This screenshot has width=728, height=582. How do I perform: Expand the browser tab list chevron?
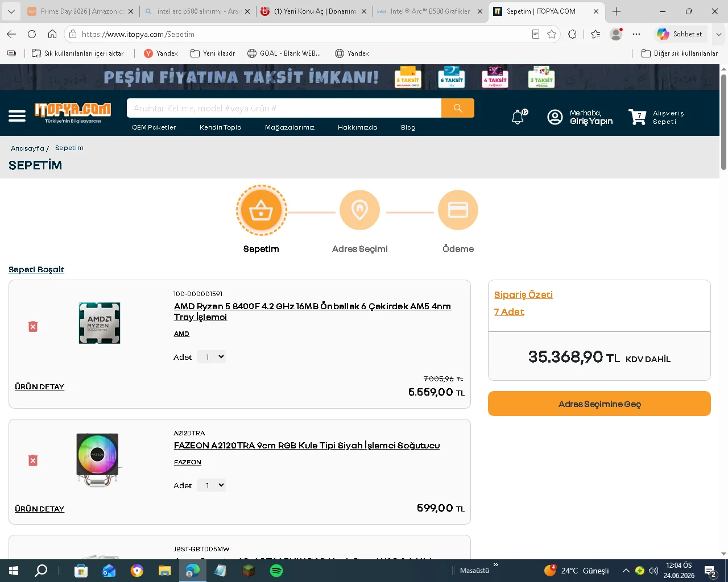[x=11, y=11]
